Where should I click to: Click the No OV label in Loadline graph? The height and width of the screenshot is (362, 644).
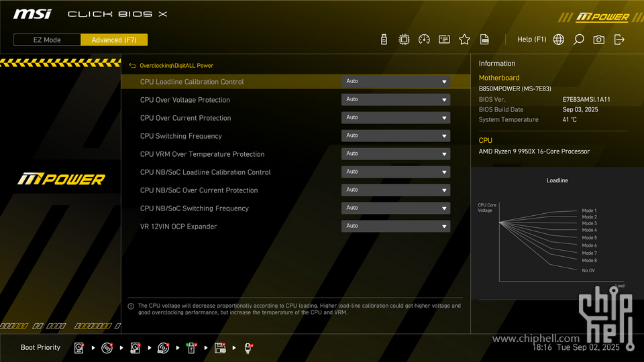pos(588,270)
